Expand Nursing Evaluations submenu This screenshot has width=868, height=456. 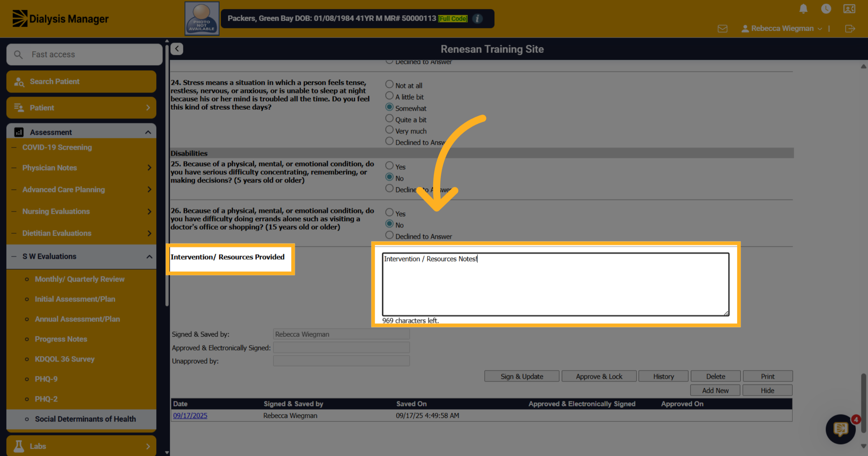point(149,211)
